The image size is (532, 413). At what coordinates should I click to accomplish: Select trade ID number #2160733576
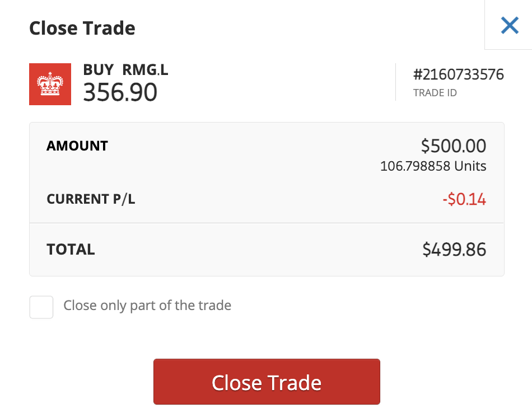pos(459,74)
